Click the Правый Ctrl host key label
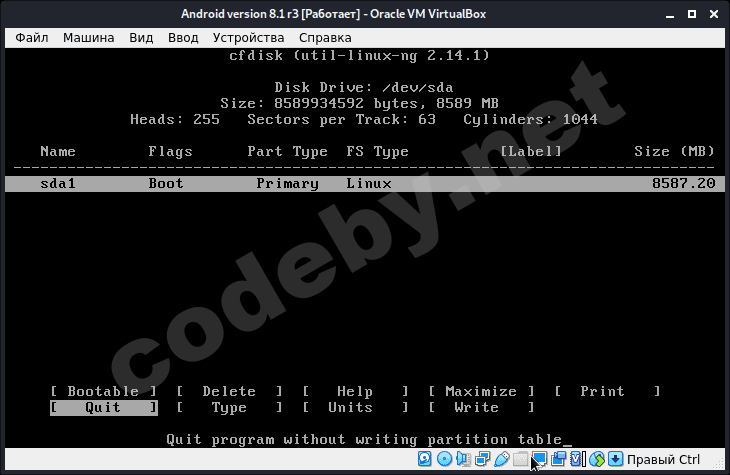Screen dimensions: 730x475 (x=663, y=460)
